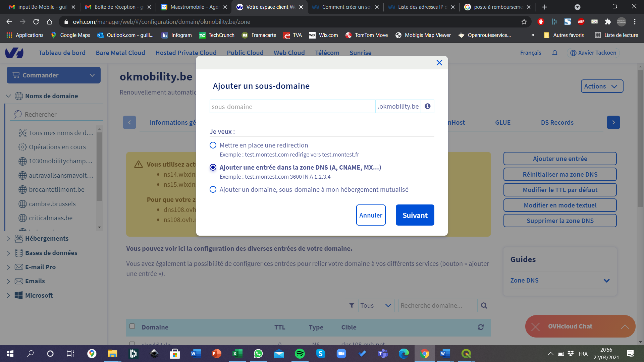Click the left arrow tab scroller
This screenshot has width=644, height=362.
tap(129, 122)
